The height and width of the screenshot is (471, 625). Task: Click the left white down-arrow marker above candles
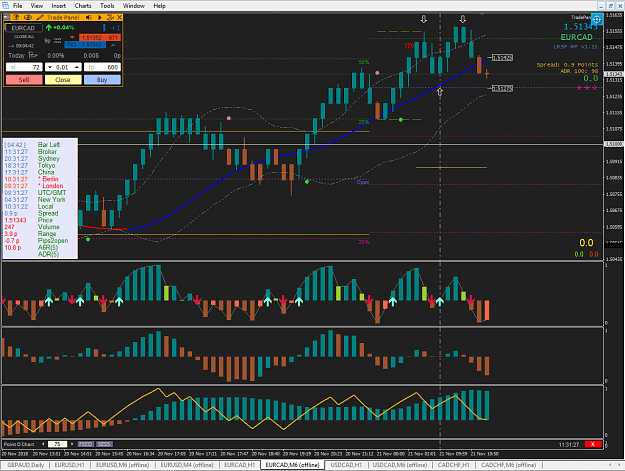point(424,19)
